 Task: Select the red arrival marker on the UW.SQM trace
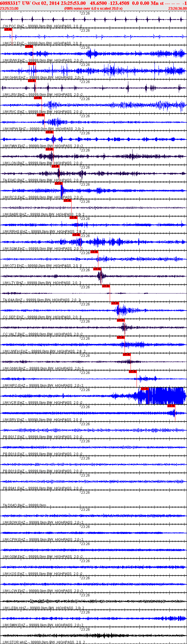pyautogui.click(x=76, y=235)
